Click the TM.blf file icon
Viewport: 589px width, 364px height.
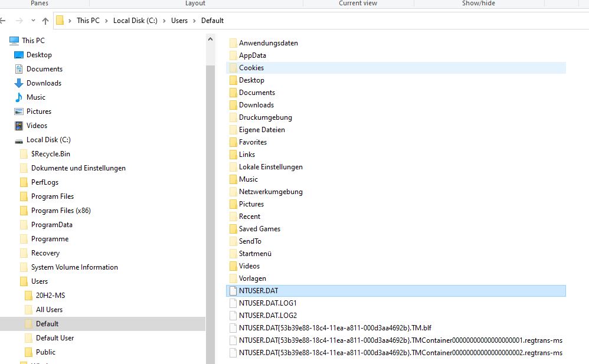233,328
